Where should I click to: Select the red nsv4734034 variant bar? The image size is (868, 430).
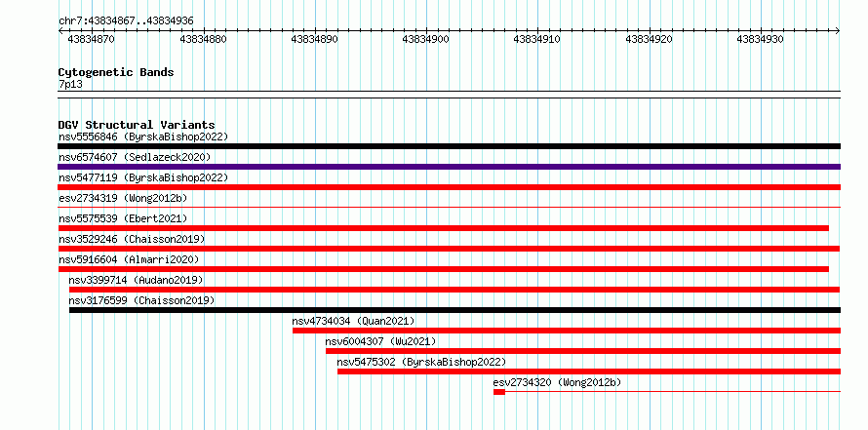(x=567, y=331)
